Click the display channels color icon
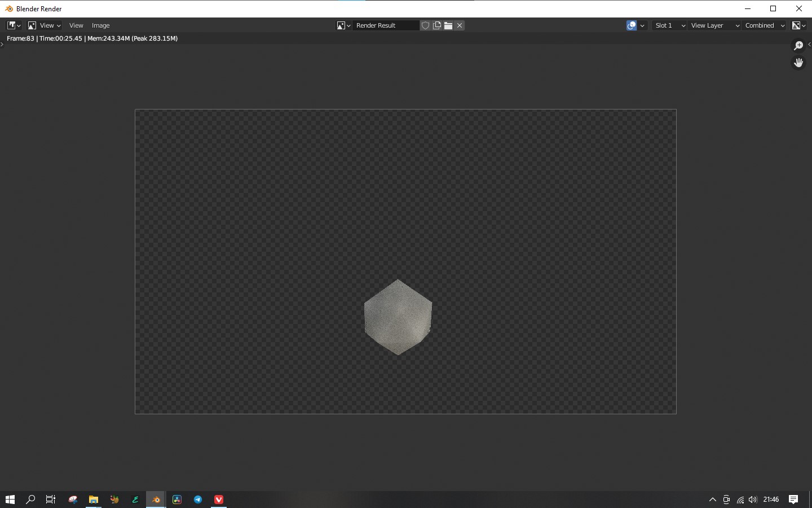Screen dimensions: 812x508 631,25
